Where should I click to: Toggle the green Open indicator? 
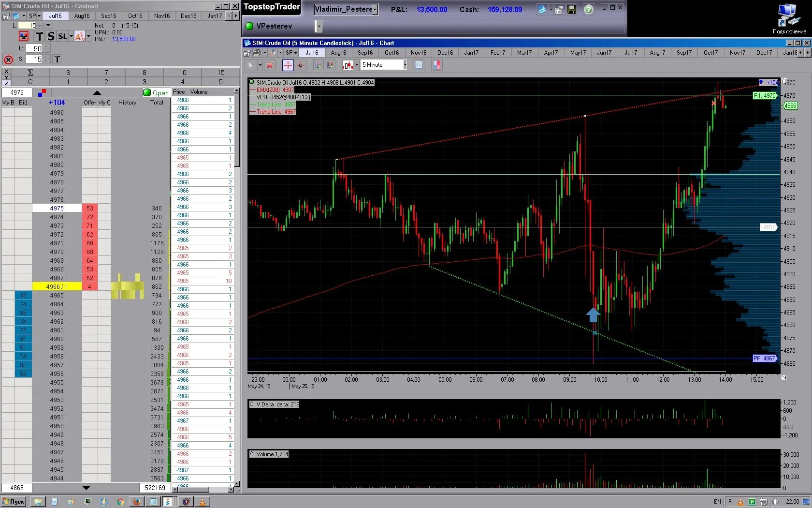coord(147,92)
